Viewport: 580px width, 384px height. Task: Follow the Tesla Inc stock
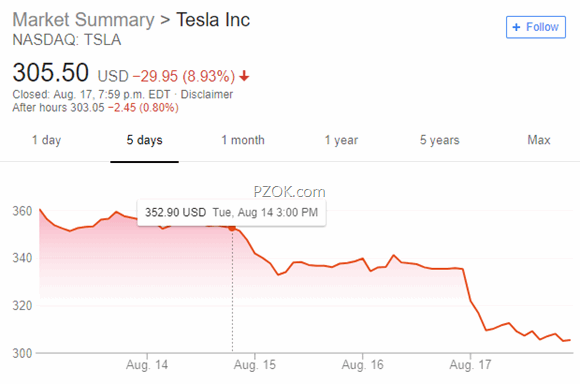point(536,27)
